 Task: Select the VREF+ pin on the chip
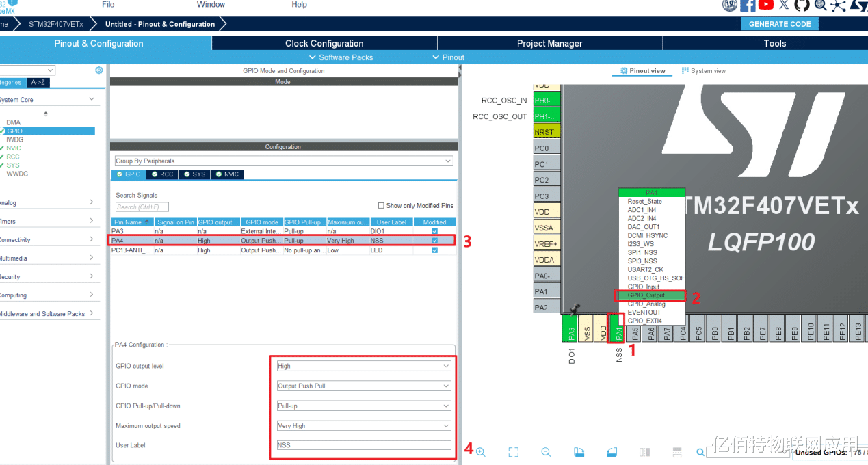[547, 243]
